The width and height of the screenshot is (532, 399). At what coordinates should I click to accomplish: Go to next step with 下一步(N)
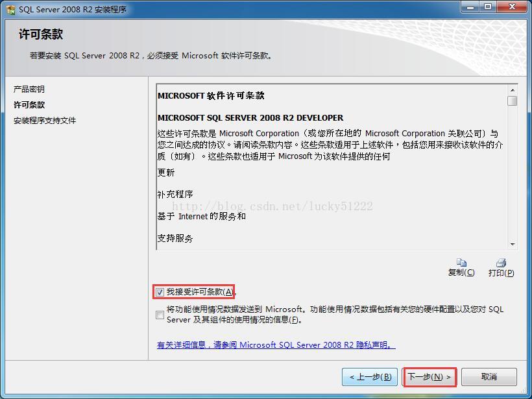coord(429,377)
